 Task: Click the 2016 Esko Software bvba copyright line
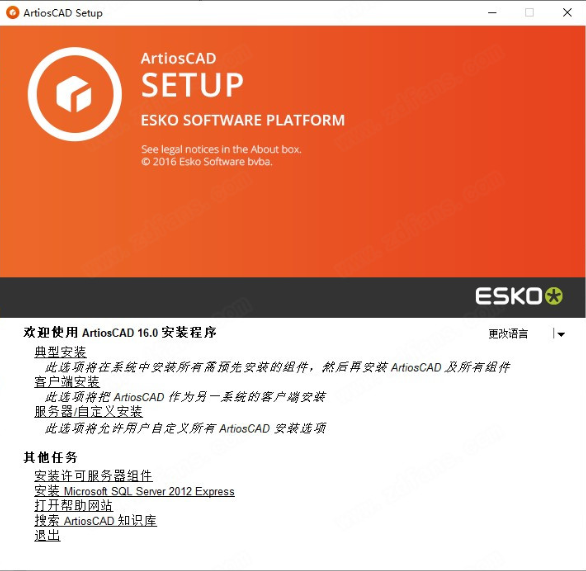207,161
